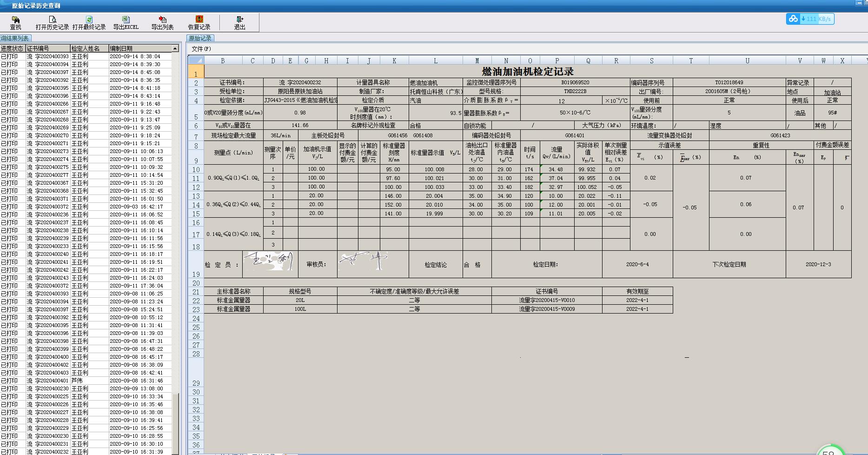The width and height of the screenshot is (868, 455).
Task: Select spreadsheet column header U
Action: (x=747, y=60)
